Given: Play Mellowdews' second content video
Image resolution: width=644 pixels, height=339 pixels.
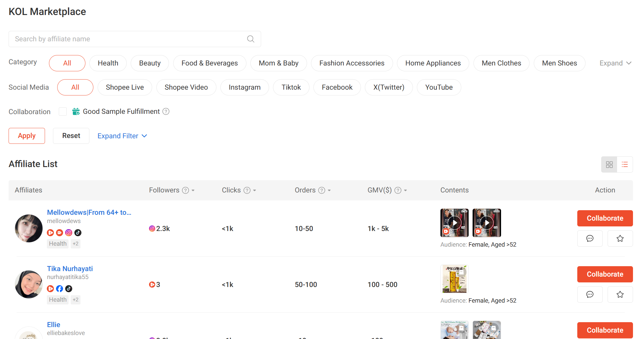Looking at the screenshot, I should point(487,223).
